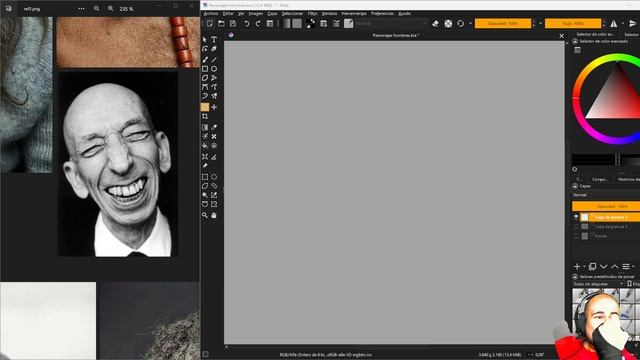Move the layer down with the arrow

click(603, 267)
